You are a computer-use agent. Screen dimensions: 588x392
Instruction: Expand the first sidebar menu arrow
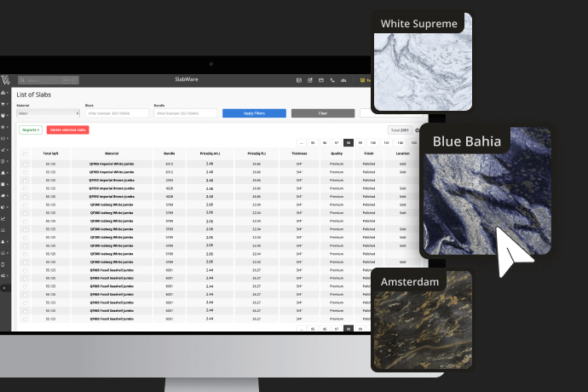point(9,93)
